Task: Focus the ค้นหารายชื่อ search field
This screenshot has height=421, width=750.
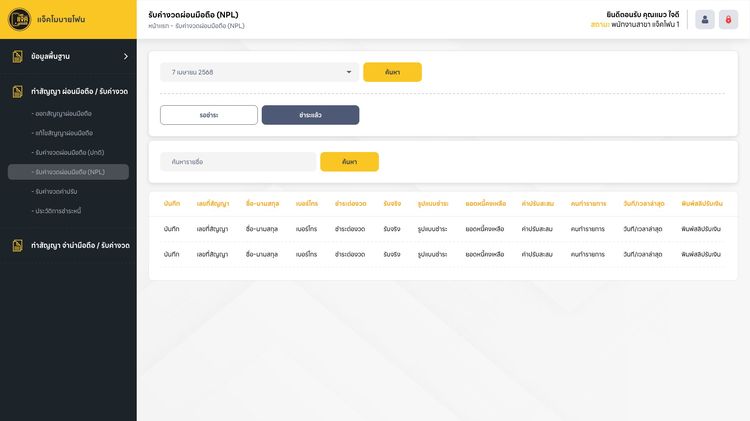Action: coord(238,161)
